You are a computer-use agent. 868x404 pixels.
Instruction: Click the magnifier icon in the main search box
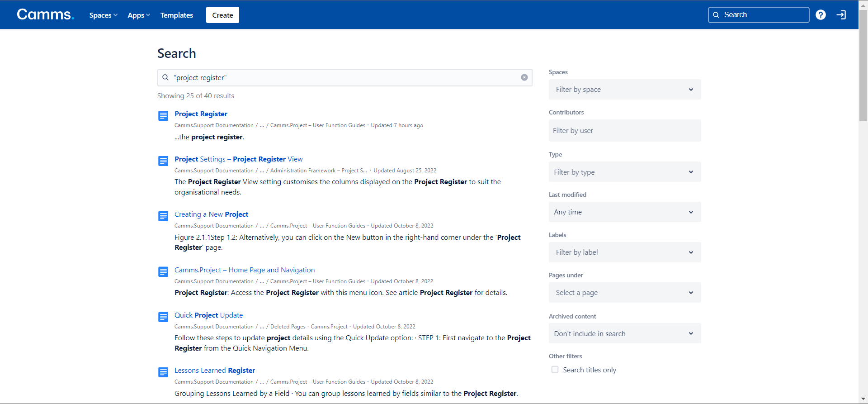point(165,77)
